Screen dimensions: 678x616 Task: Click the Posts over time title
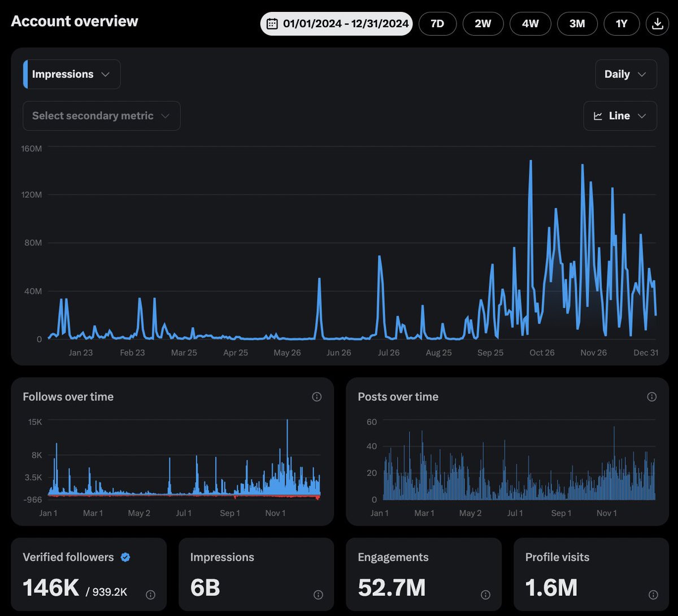[398, 397]
